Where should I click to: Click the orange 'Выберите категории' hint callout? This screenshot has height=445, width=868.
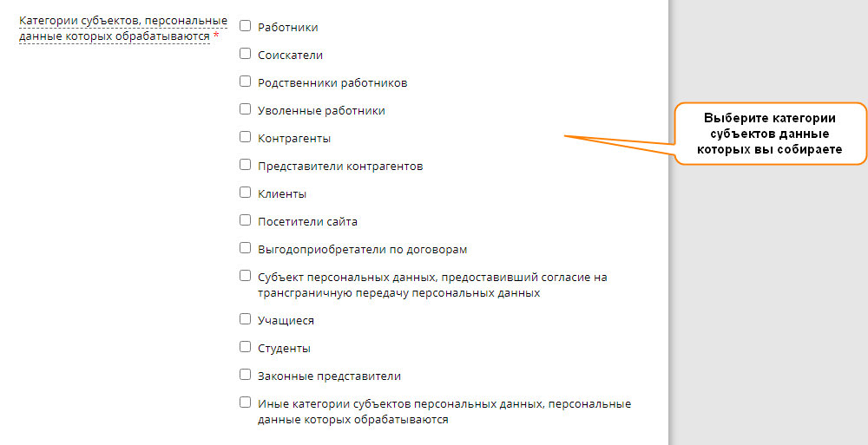click(x=770, y=134)
